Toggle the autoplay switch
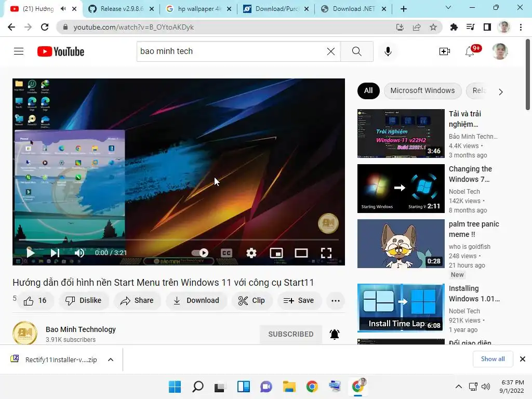Viewport: 532px width, 399px height. (199, 253)
